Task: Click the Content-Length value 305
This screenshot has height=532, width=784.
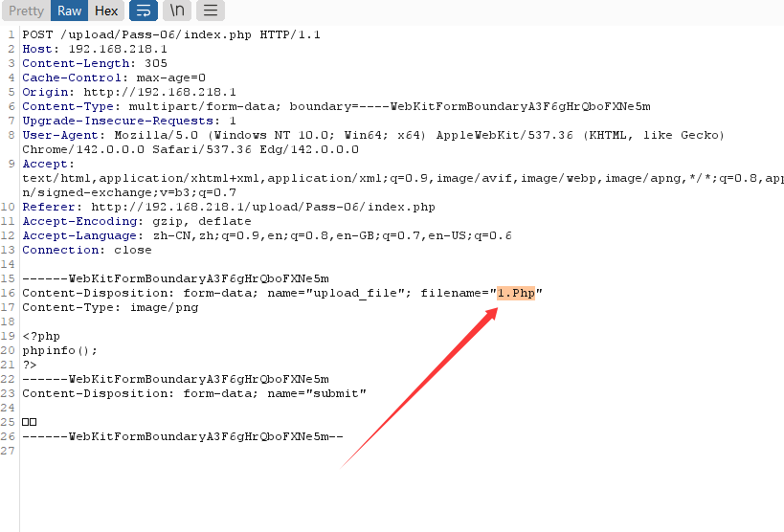Action: tap(156, 63)
